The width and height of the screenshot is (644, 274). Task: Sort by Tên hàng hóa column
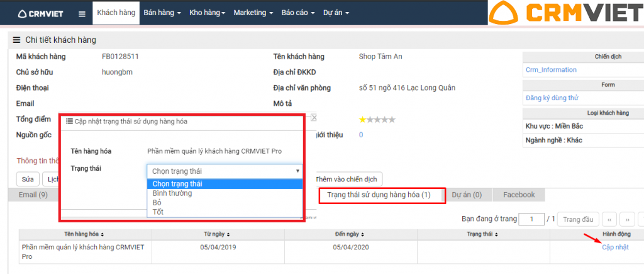click(x=84, y=234)
